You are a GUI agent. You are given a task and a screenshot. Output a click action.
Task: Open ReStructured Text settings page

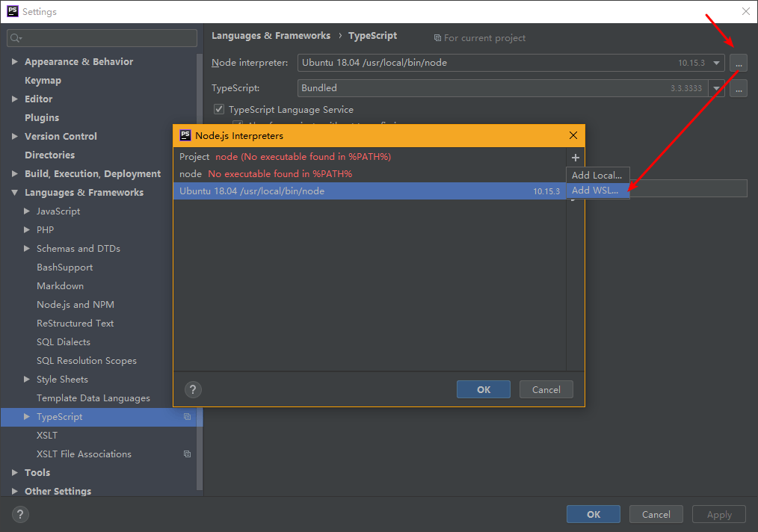(76, 324)
